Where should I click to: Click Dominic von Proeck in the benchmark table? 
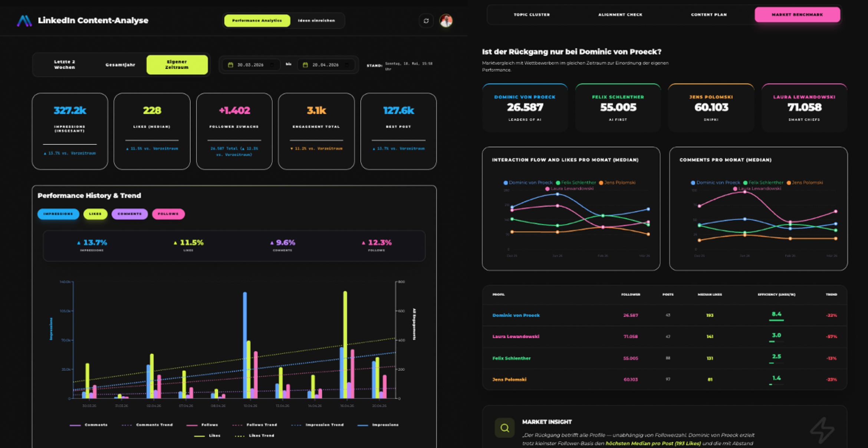point(516,315)
